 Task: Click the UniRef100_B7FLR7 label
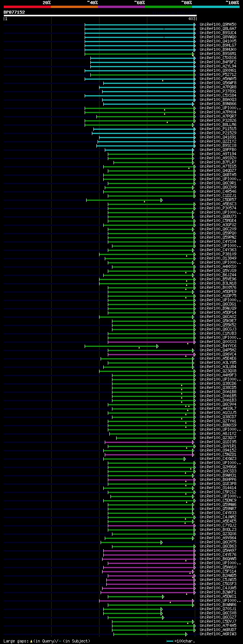tap(218, 162)
